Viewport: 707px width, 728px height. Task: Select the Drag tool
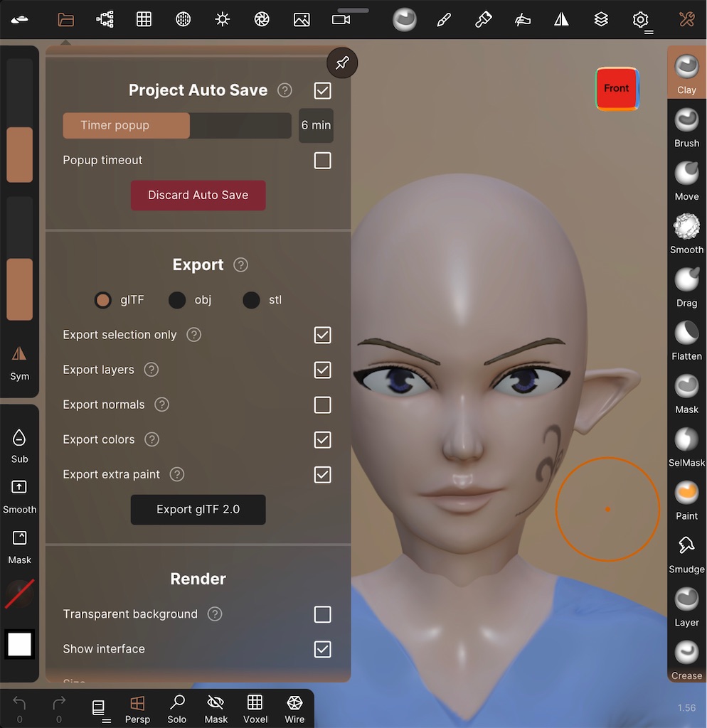(686, 287)
